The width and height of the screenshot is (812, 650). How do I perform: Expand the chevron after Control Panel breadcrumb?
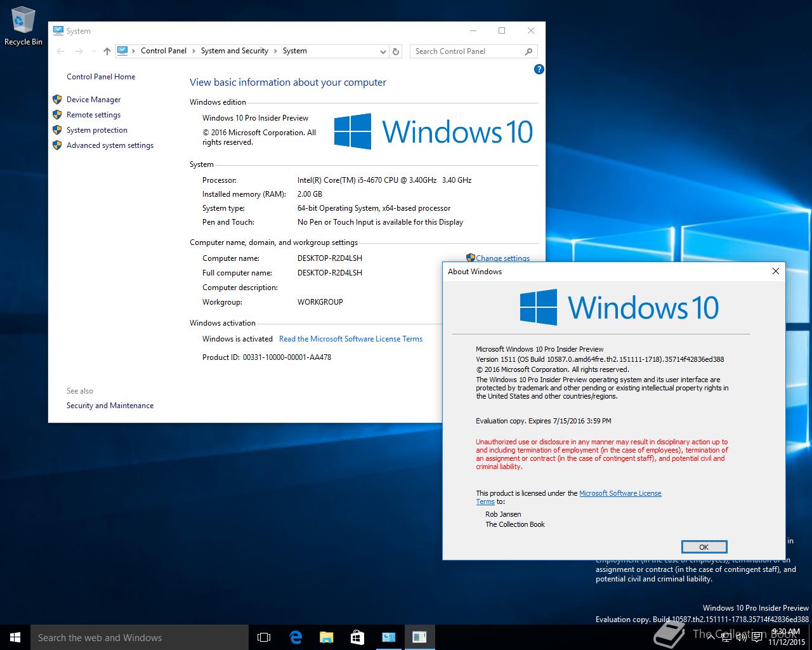pos(193,51)
